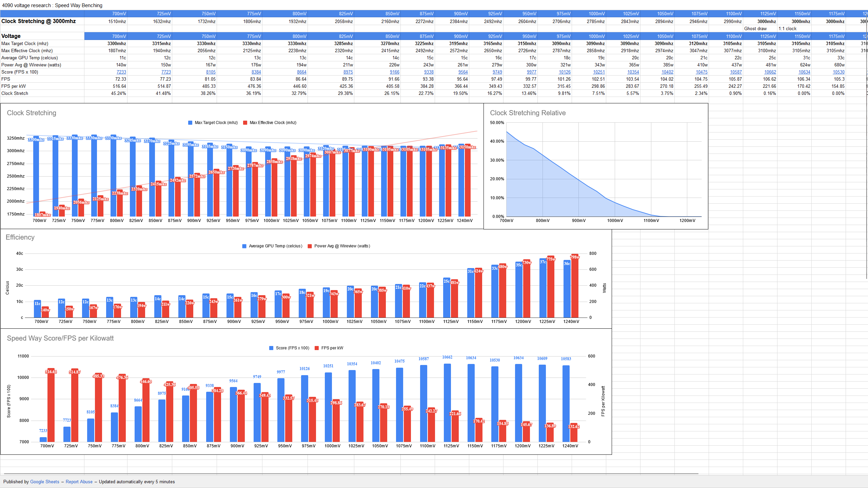Viewport: 868px width, 488px height.
Task: Open score link 8664 for 800mV
Action: pyautogui.click(x=301, y=72)
